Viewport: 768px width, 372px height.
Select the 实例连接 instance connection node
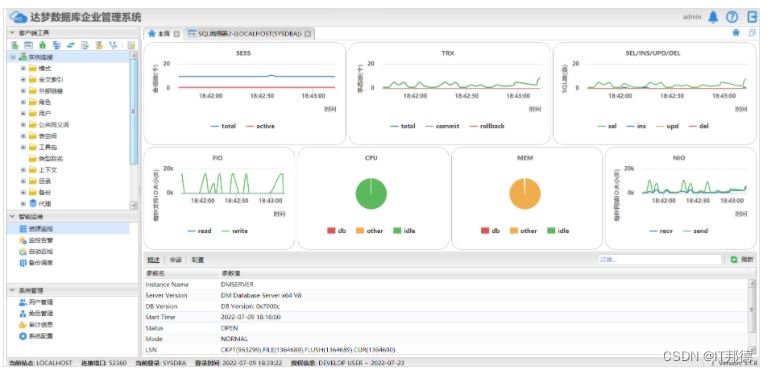[36, 57]
